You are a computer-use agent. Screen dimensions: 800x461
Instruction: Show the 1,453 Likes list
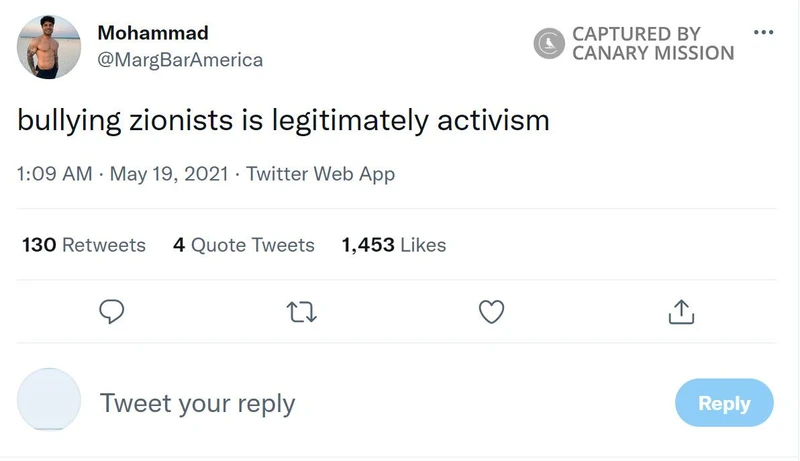coord(394,245)
